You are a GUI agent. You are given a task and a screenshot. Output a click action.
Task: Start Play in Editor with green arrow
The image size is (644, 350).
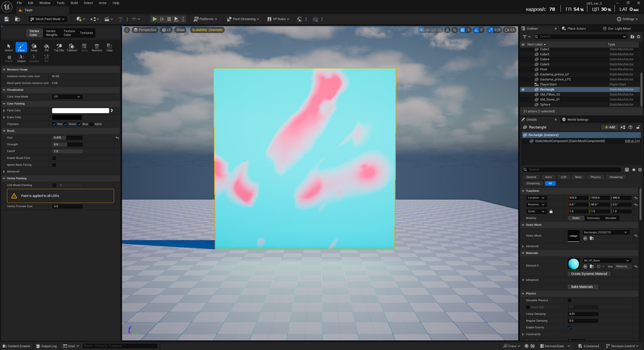[155, 19]
